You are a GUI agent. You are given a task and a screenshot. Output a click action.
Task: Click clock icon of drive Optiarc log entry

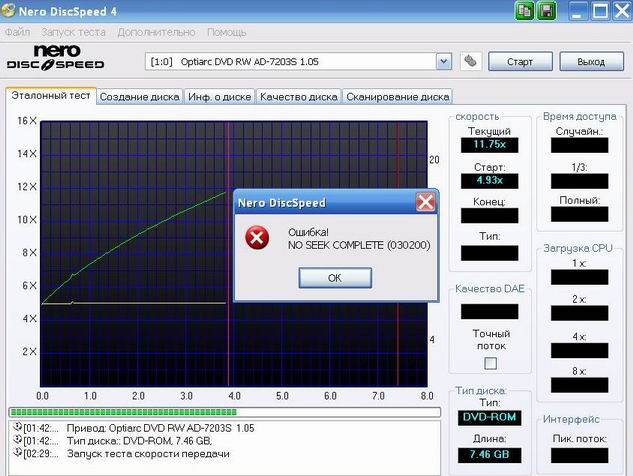click(17, 426)
